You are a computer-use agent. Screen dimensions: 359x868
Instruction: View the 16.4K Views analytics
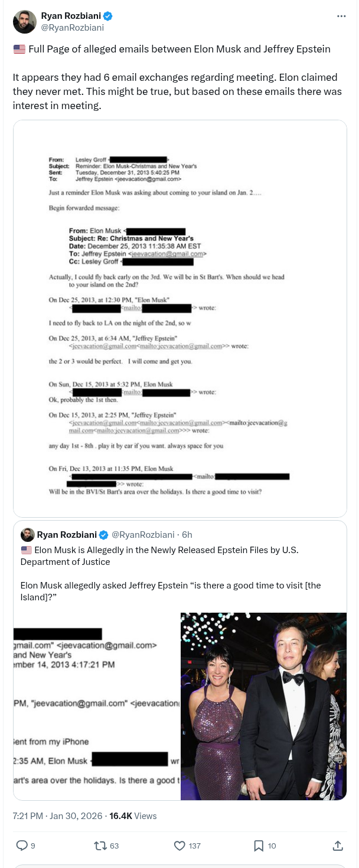(133, 816)
